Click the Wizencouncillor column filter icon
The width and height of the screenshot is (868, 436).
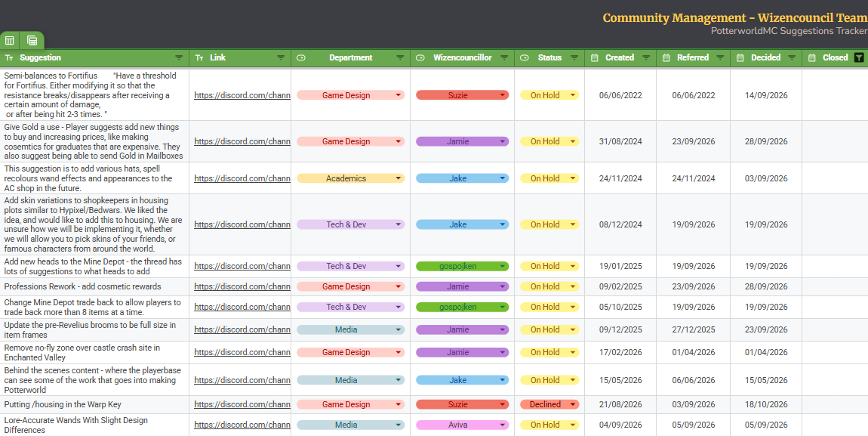click(504, 57)
